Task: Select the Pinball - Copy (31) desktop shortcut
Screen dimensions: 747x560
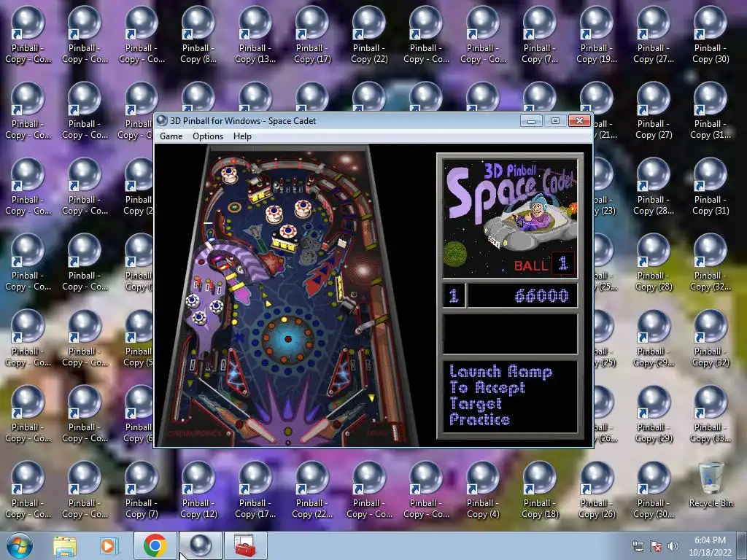Action: coord(711,186)
